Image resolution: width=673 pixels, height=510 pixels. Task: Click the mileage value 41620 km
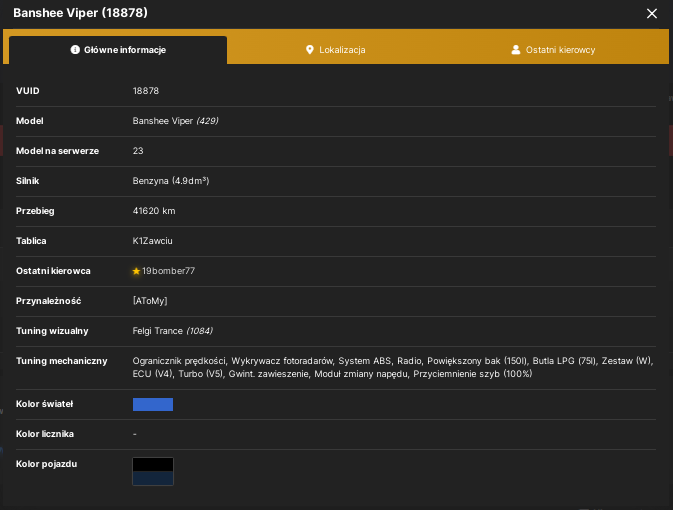154,211
